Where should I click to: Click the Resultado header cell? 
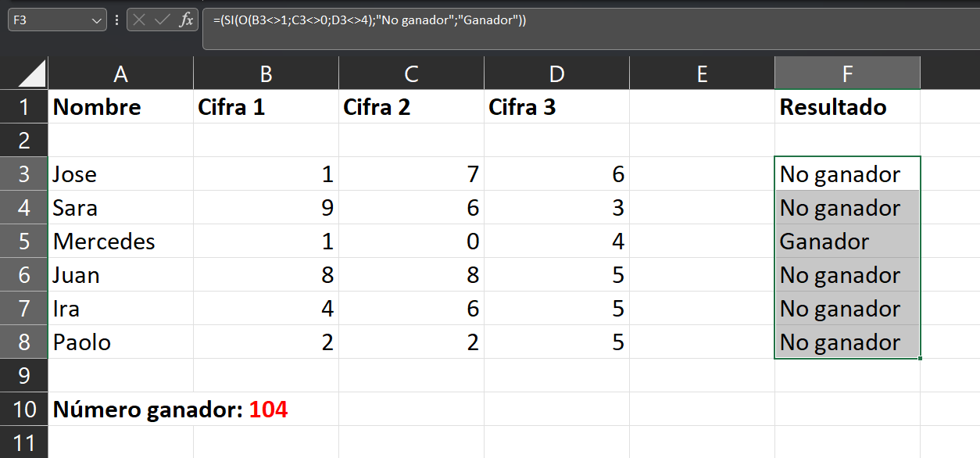click(x=847, y=107)
